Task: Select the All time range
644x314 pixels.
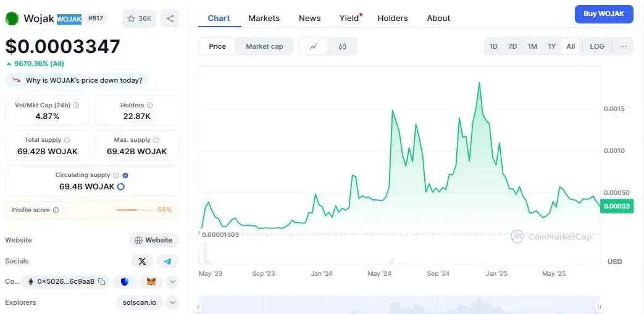Action: click(x=571, y=46)
